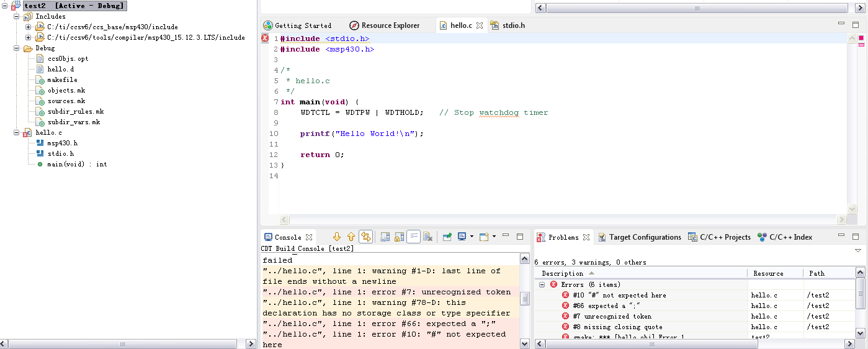
Task: Go to previous error in Console
Action: pos(351,237)
